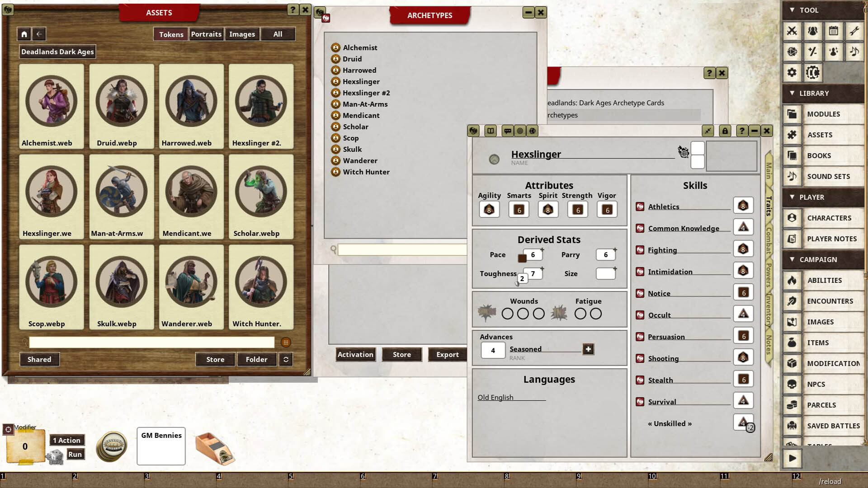
Task: Click the chat bubble icon on the character sheet
Action: coord(508,131)
